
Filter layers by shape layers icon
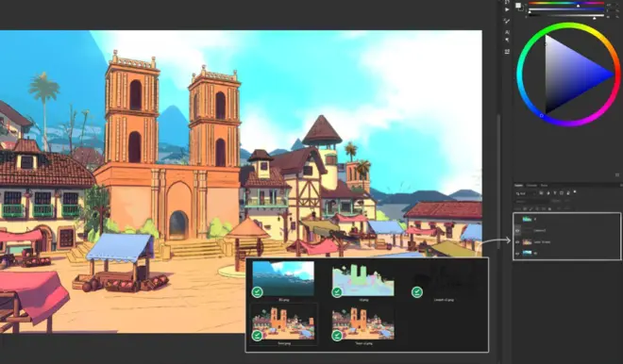click(x=562, y=193)
